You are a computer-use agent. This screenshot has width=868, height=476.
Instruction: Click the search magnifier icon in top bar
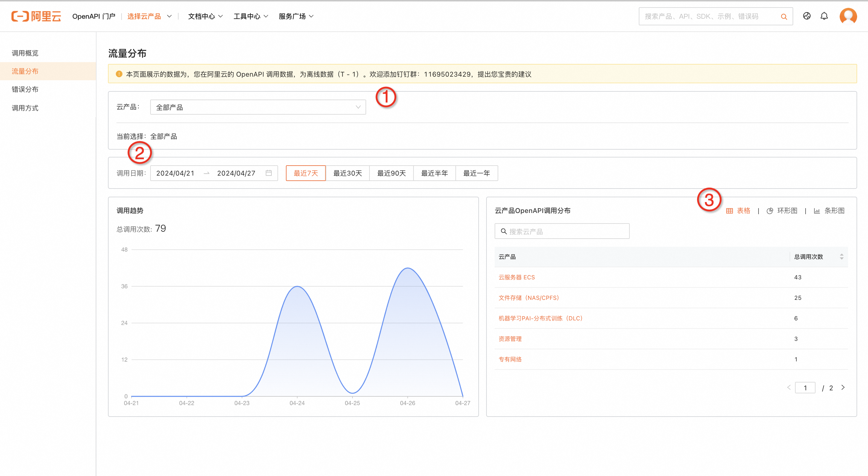(784, 17)
